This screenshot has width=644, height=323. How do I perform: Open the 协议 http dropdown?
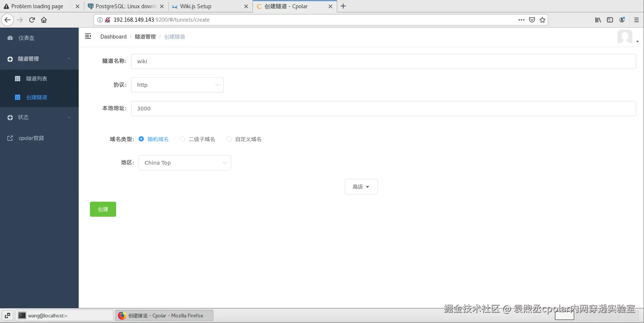(x=177, y=85)
